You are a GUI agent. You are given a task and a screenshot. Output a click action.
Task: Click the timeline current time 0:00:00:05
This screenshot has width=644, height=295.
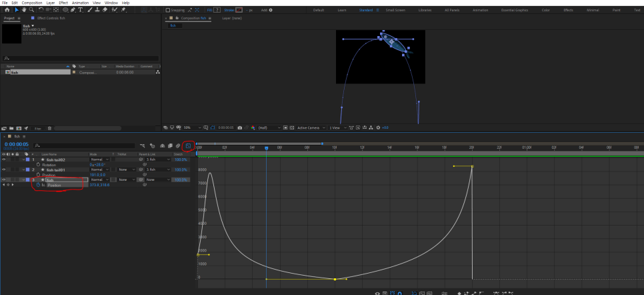[17, 144]
